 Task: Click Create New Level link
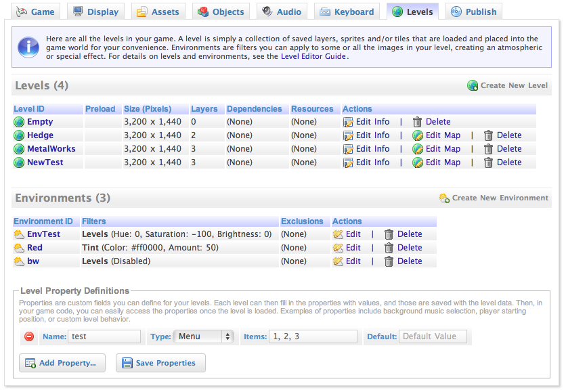(508, 85)
